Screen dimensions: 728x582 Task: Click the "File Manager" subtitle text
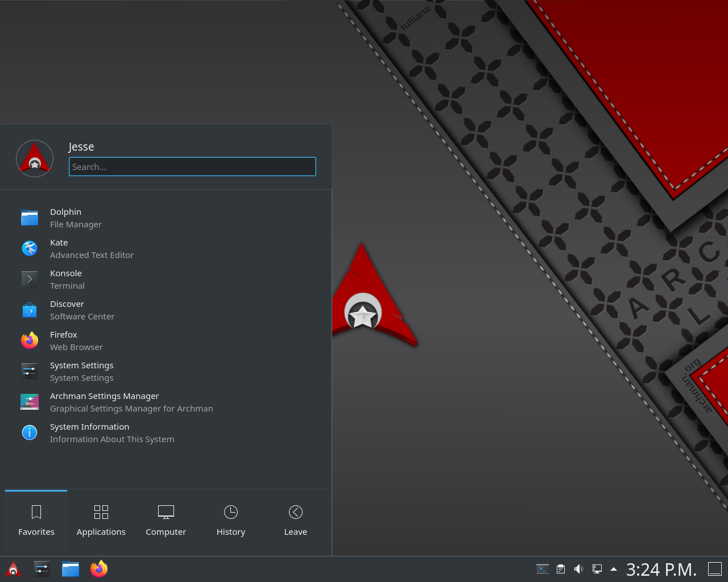(76, 225)
